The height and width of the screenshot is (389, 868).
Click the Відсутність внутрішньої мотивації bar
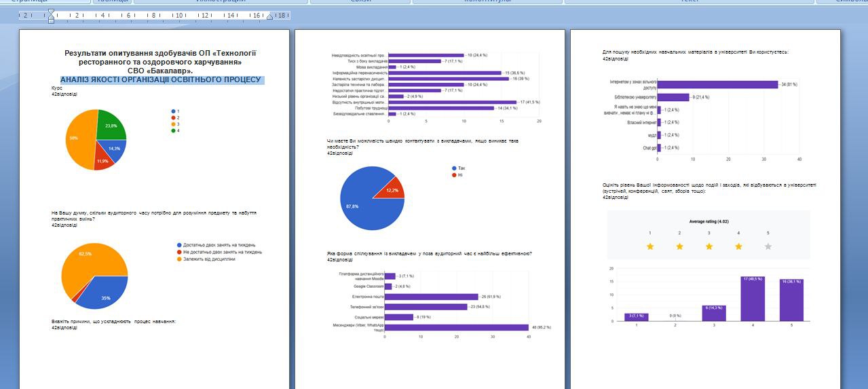pyautogui.click(x=452, y=102)
